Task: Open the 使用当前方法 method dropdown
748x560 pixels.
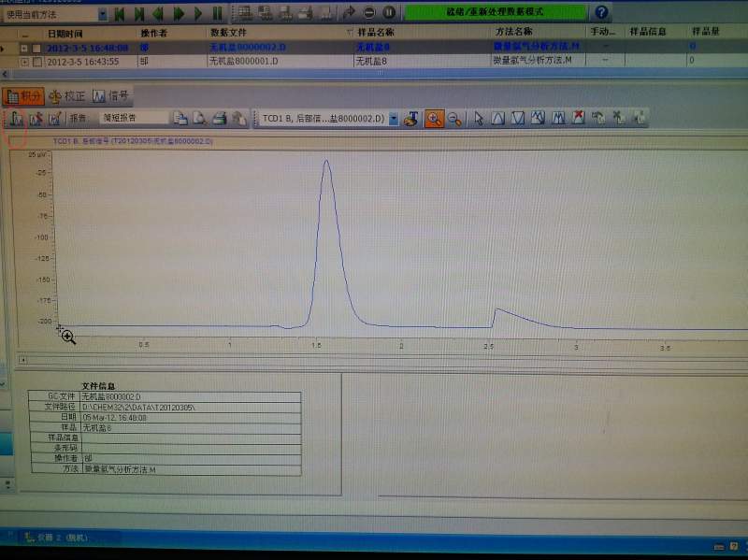Action: [x=103, y=15]
